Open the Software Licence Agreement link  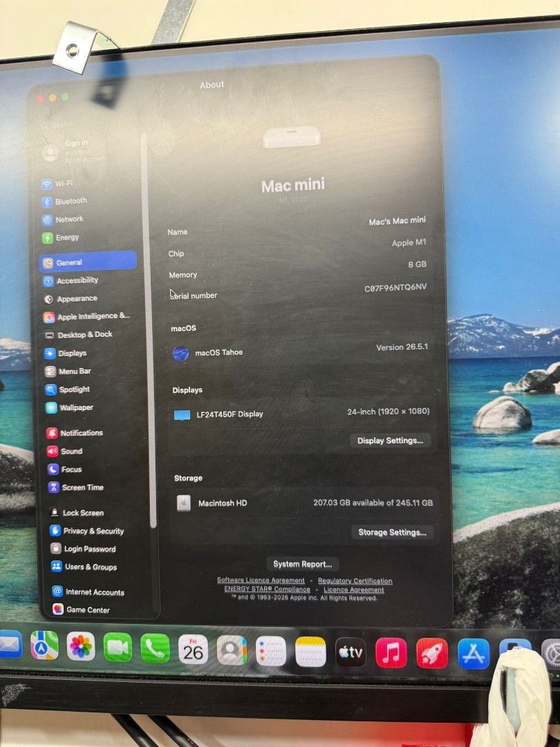pyautogui.click(x=261, y=580)
